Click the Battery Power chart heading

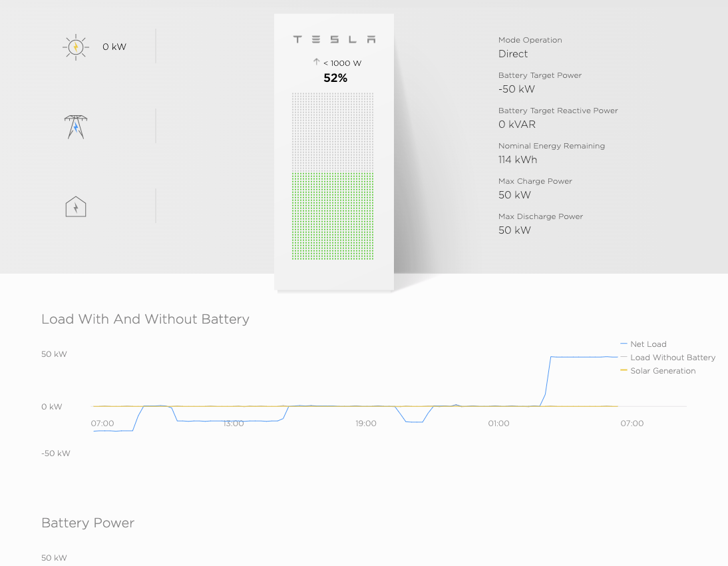(88, 523)
